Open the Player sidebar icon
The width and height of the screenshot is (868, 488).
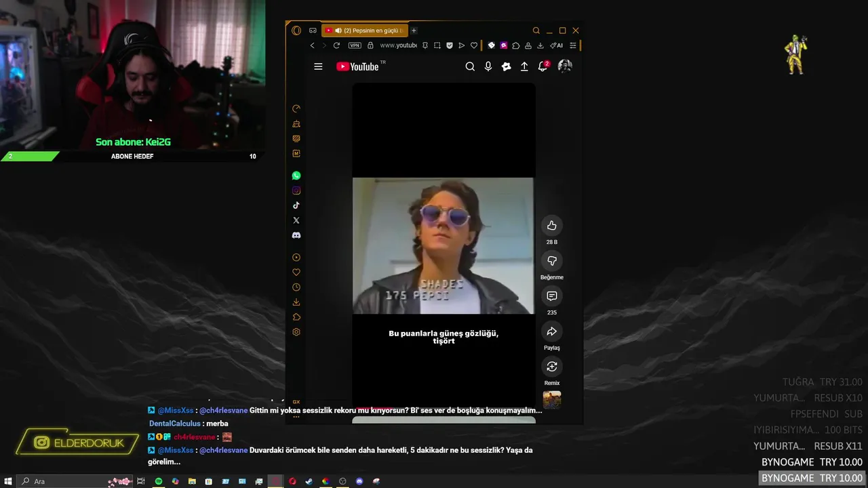(296, 258)
